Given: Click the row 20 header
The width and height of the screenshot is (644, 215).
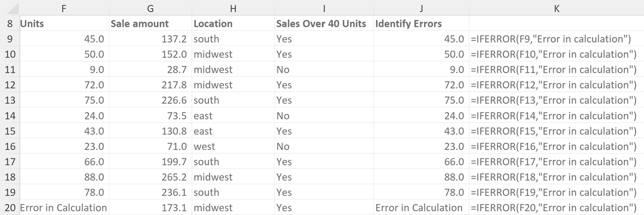Looking at the screenshot, I should pos(9,208).
